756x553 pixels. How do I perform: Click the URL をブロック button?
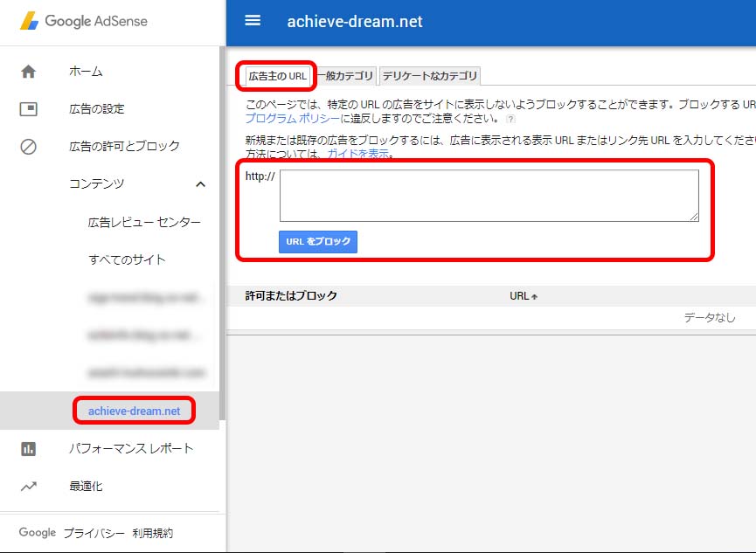(318, 241)
